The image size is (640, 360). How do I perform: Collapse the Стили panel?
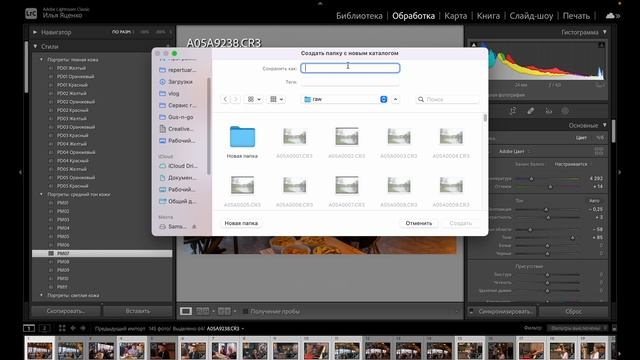click(x=35, y=47)
